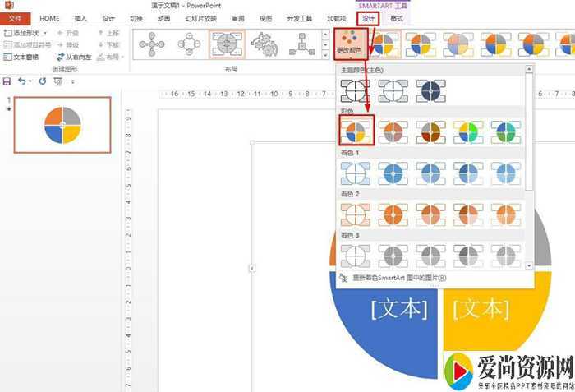
Task: Click the Save icon in quick access toolbar
Action: pyautogui.click(x=7, y=81)
